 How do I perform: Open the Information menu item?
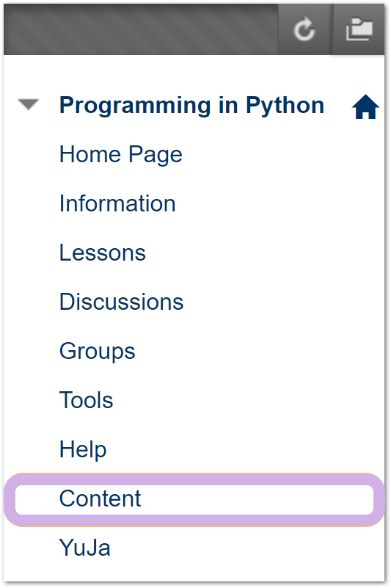pos(117,203)
